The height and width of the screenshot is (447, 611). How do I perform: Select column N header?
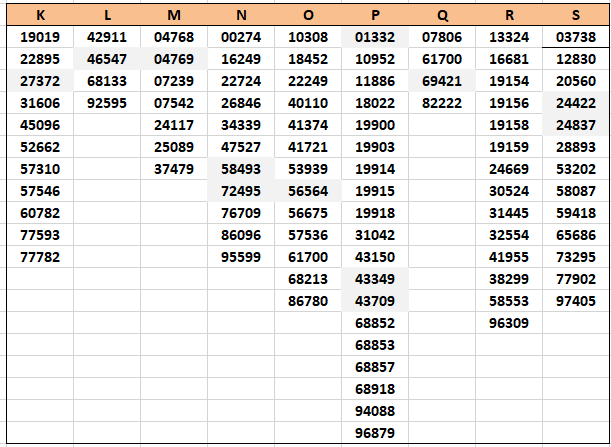[241, 15]
